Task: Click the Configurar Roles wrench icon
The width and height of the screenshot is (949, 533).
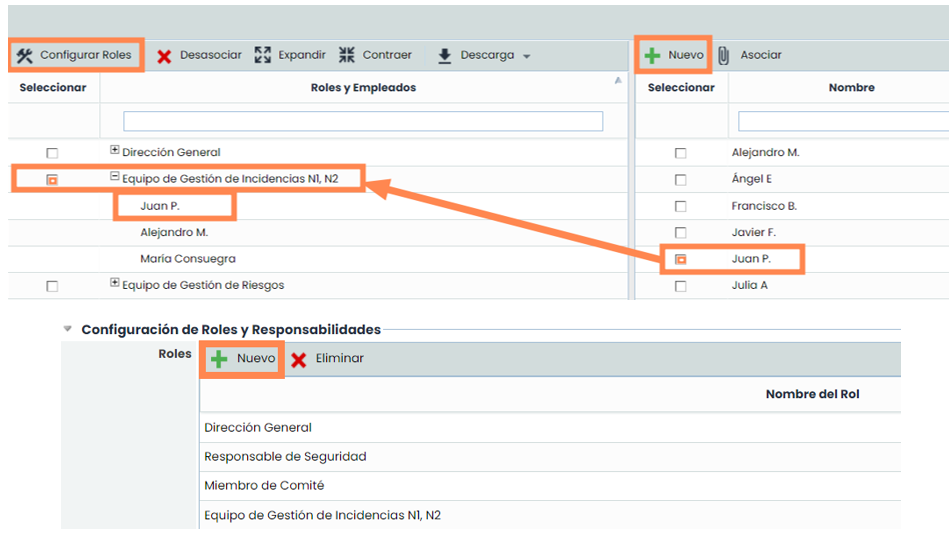Action: click(x=25, y=55)
